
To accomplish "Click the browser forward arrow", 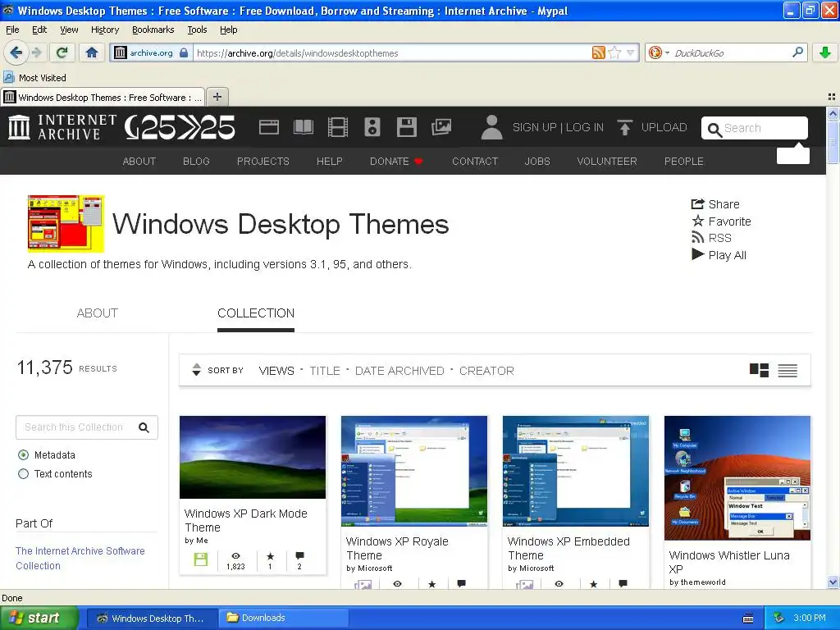I will tap(36, 52).
